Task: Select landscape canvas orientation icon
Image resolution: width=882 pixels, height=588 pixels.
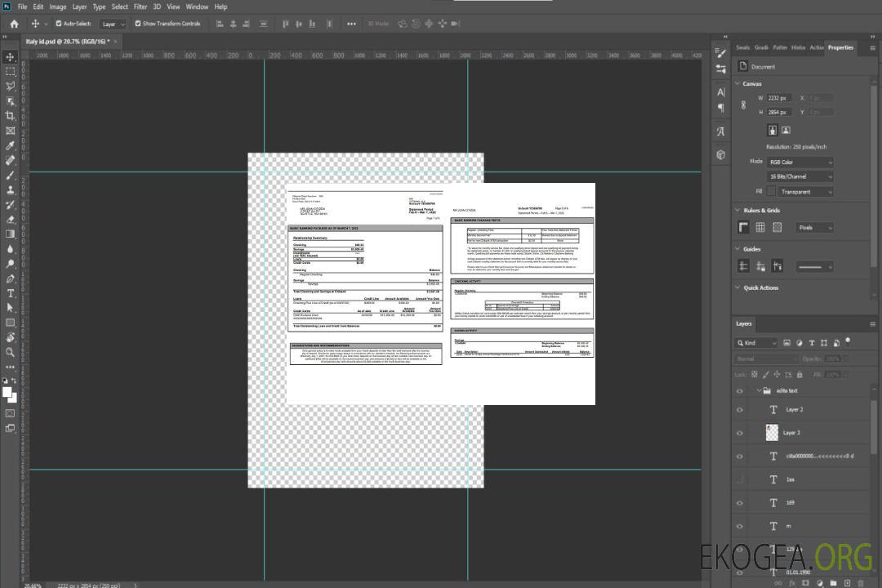Action: [786, 130]
